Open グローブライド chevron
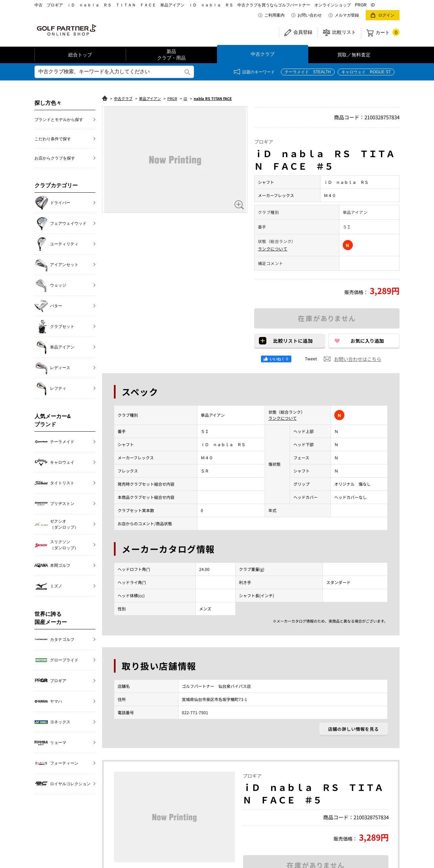Image resolution: width=434 pixels, height=868 pixels. click(x=94, y=660)
